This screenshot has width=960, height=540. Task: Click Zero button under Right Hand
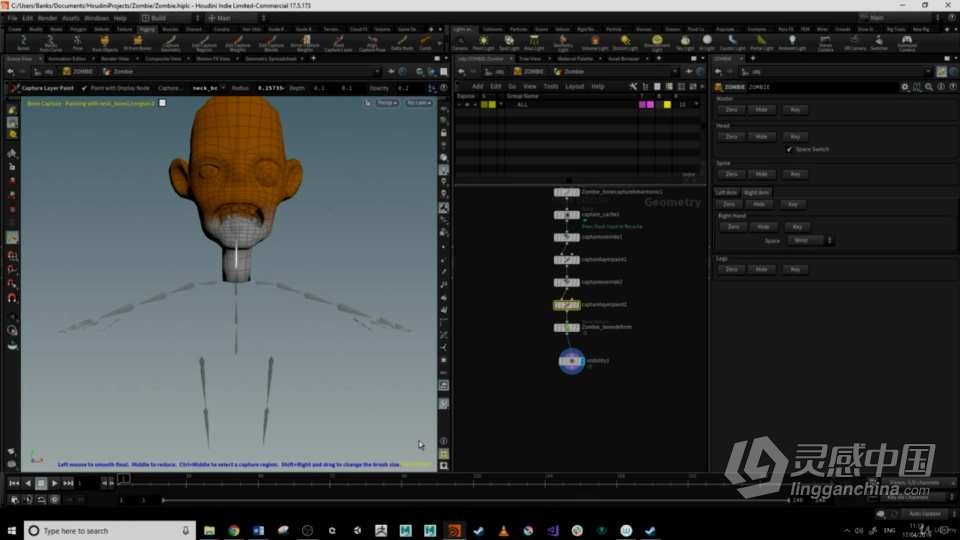(x=733, y=227)
